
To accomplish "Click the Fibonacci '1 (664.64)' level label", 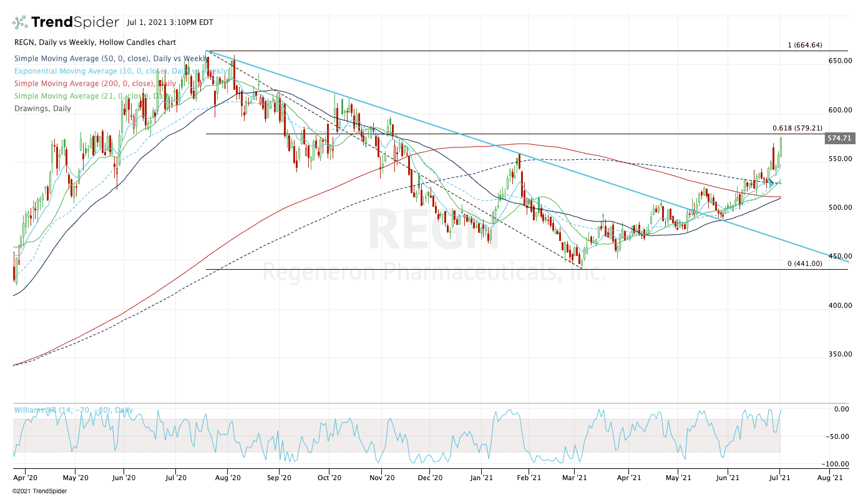I will tap(805, 45).
